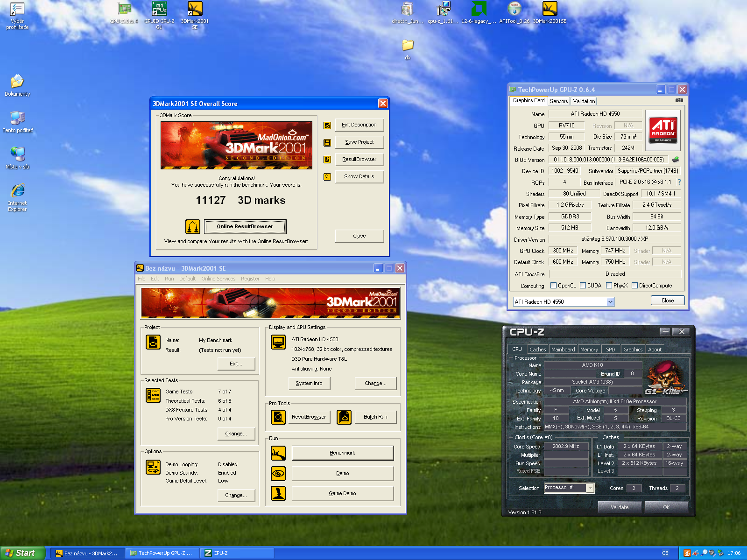Enable the OpenCL checkbox in GPU-Z

pyautogui.click(x=554, y=286)
